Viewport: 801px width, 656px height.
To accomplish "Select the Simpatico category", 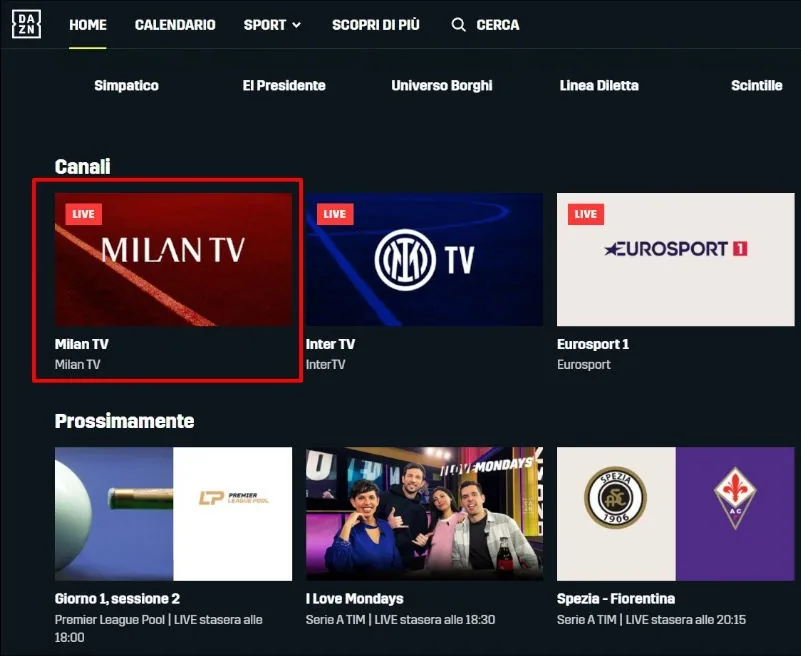I will pyautogui.click(x=126, y=85).
